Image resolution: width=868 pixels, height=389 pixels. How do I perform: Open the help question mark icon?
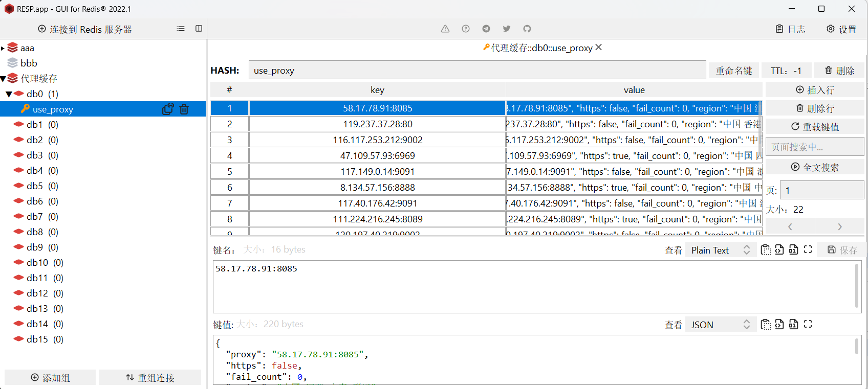[466, 29]
